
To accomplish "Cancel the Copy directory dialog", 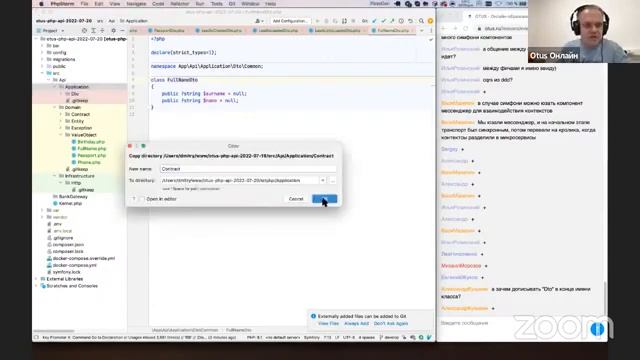I will tap(296, 199).
